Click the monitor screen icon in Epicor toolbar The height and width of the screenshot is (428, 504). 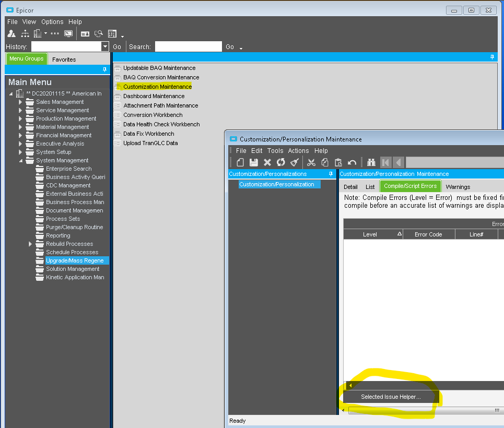pos(68,34)
